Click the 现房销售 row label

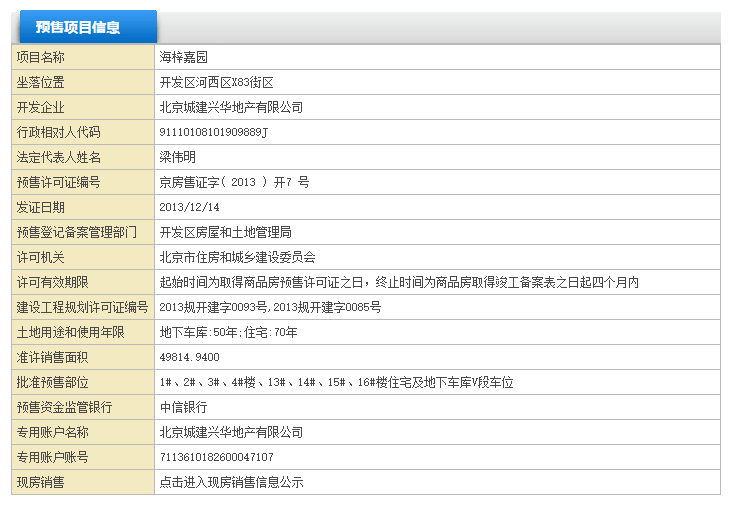(x=40, y=482)
